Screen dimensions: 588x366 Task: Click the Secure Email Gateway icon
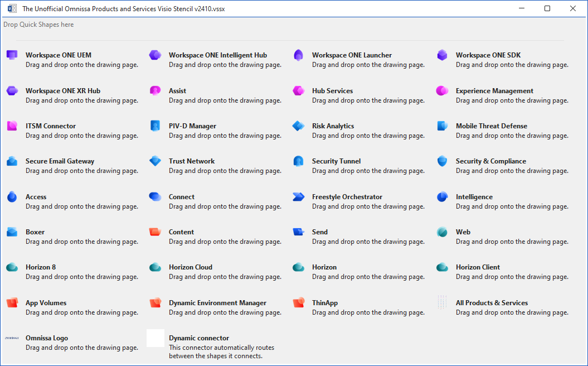tap(12, 161)
